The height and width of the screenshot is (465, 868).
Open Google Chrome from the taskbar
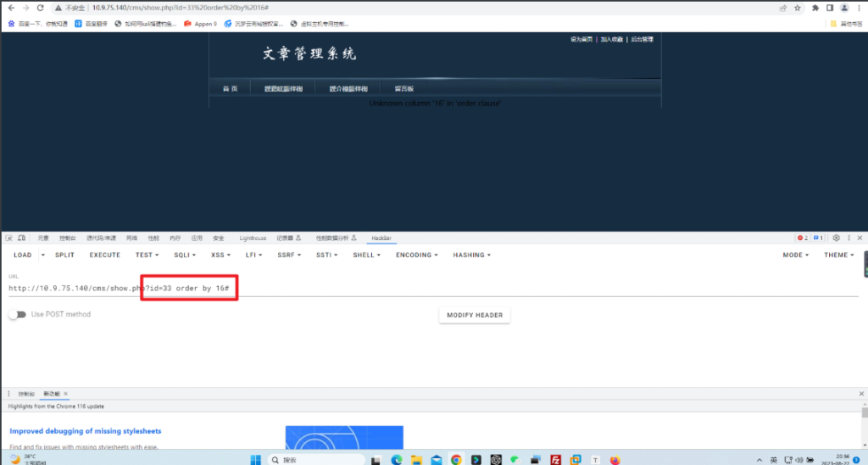(x=456, y=459)
